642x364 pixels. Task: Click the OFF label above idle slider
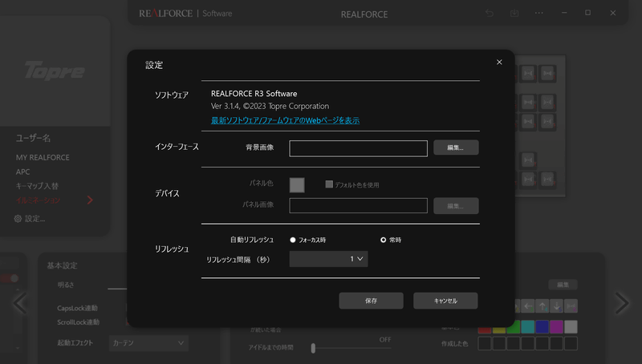click(385, 339)
